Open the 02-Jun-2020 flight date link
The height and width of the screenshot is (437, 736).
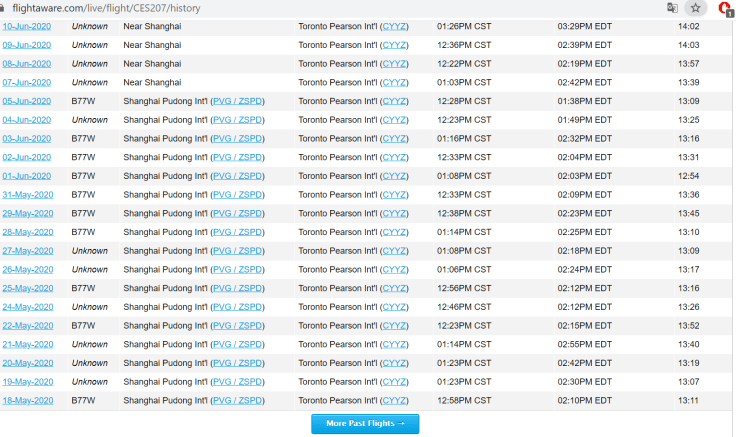(x=27, y=157)
